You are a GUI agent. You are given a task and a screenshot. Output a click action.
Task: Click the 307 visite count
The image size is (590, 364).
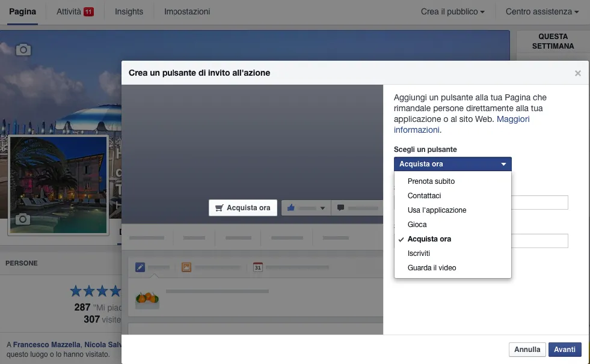pyautogui.click(x=102, y=320)
